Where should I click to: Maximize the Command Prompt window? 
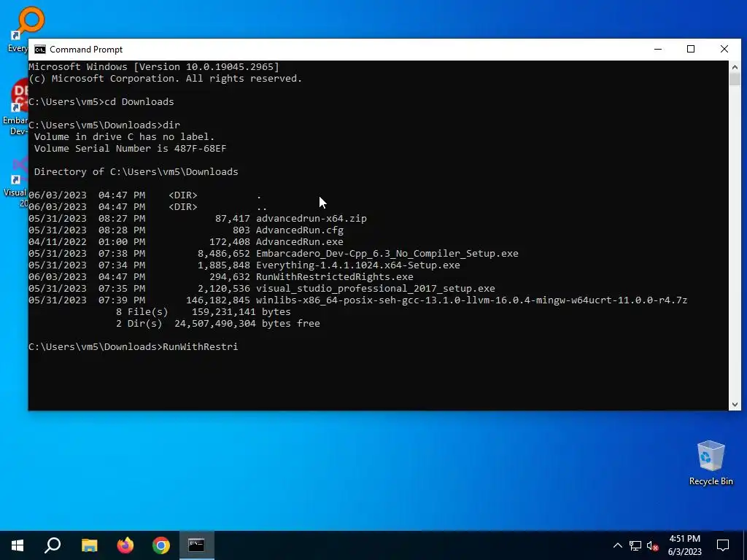coord(691,49)
